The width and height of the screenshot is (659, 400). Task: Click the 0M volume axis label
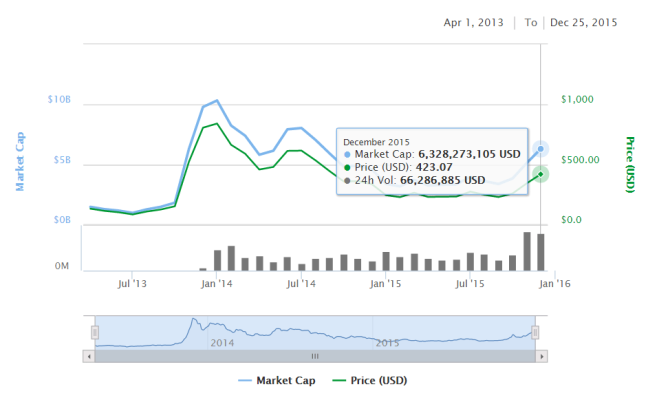coord(62,266)
